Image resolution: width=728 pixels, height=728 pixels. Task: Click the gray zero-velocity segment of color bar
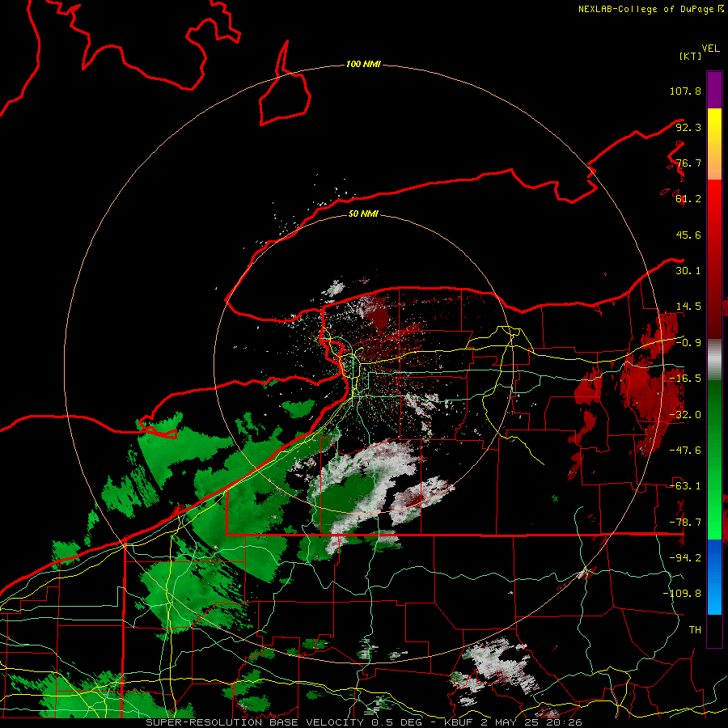[714, 360]
